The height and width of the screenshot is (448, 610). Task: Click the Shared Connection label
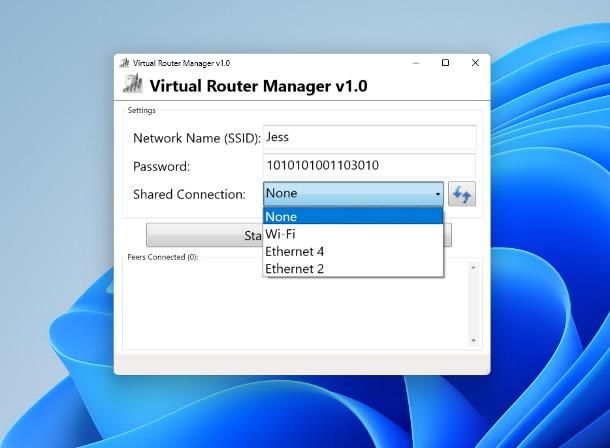189,194
